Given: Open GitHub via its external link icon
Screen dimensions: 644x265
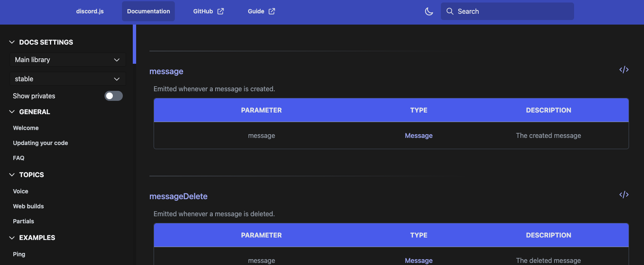Looking at the screenshot, I should (x=220, y=11).
